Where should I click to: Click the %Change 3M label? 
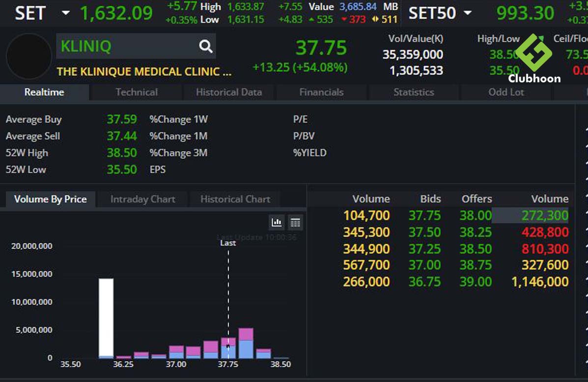point(178,153)
